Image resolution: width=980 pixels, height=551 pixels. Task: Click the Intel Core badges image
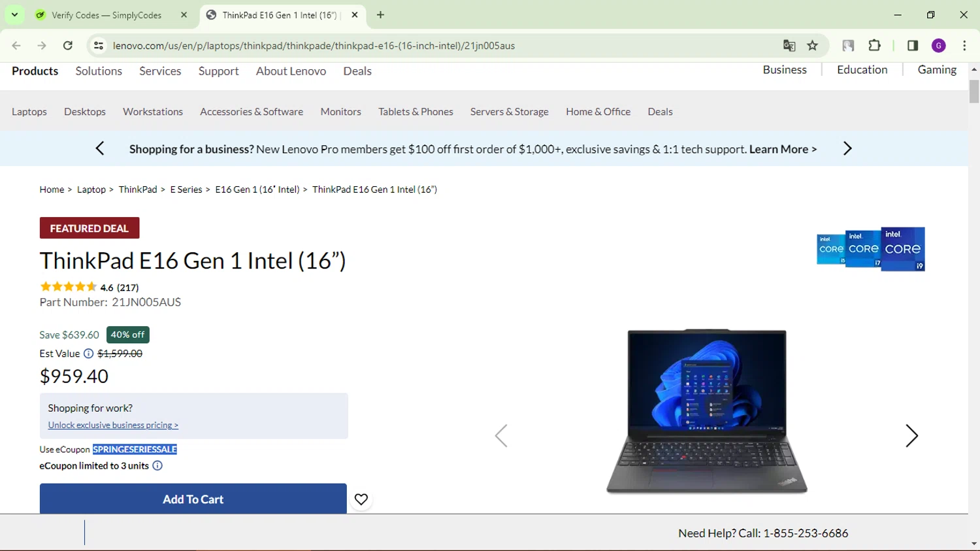click(871, 249)
